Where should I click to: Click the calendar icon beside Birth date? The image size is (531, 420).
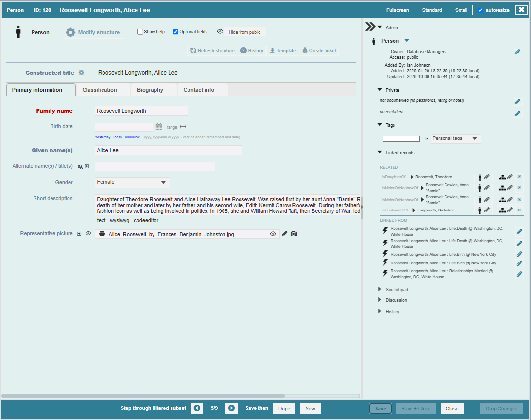(159, 127)
